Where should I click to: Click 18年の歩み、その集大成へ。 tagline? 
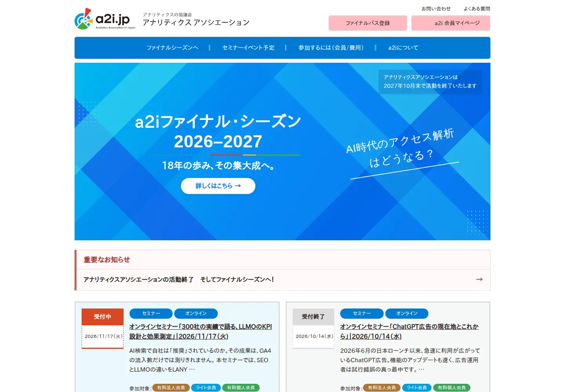[x=218, y=166]
